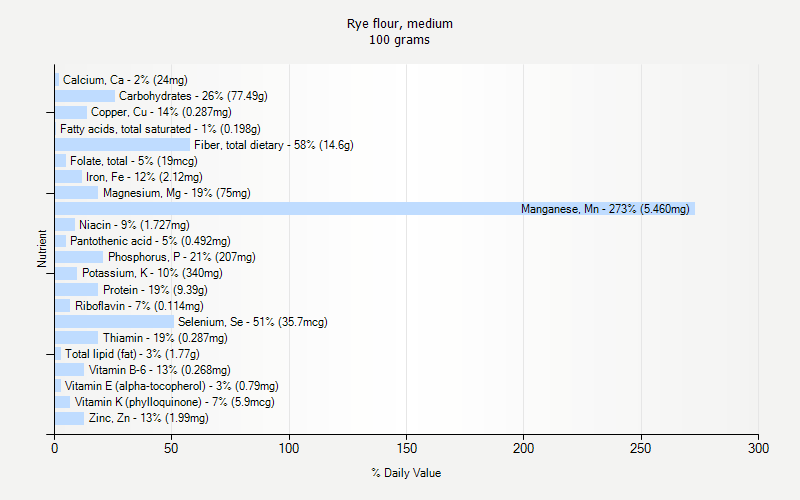Click 'Fatty acids, total saturated - 1%' label
This screenshot has width=800, height=500.
click(x=160, y=129)
